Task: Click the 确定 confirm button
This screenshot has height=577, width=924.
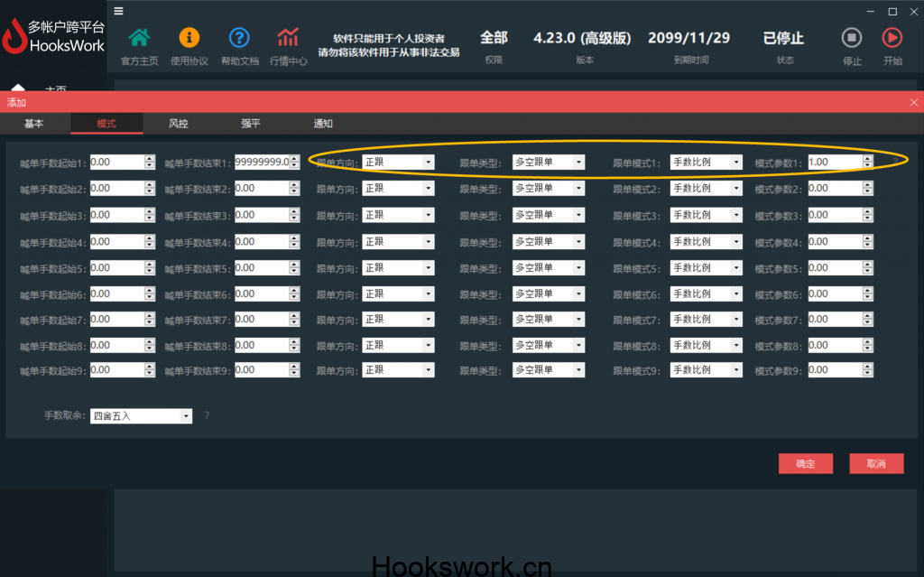Action: 805,463
